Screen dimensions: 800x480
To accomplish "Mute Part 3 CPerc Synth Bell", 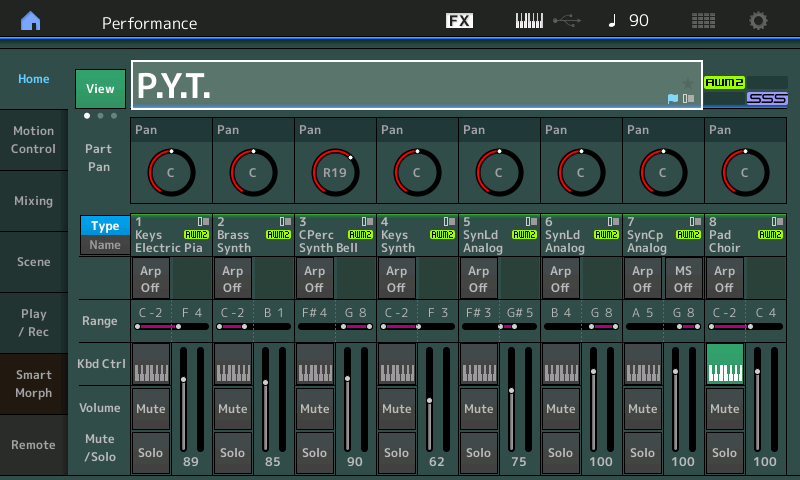I will pos(314,408).
